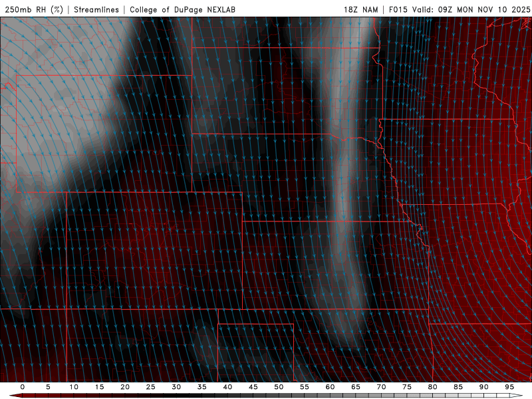Click the '0' label on color scale
Image resolution: width=532 pixels, height=399 pixels.
[23, 387]
